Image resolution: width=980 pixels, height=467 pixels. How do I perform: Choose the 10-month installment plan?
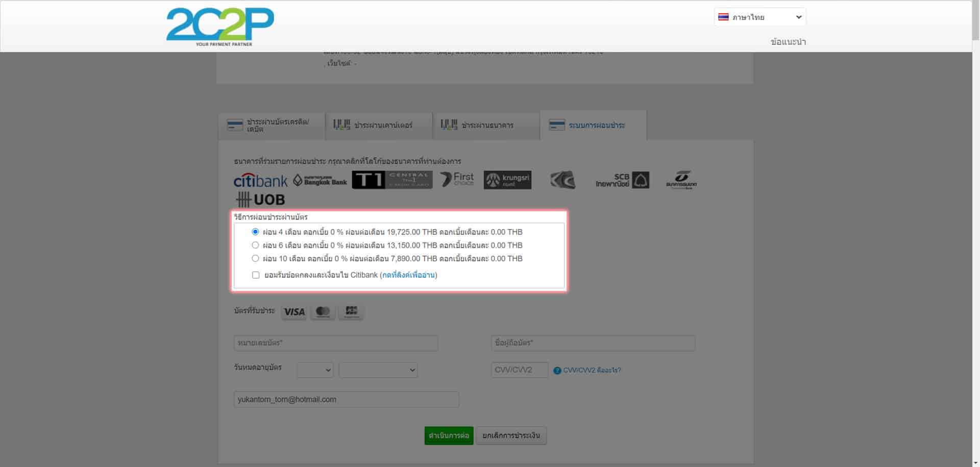[255, 258]
